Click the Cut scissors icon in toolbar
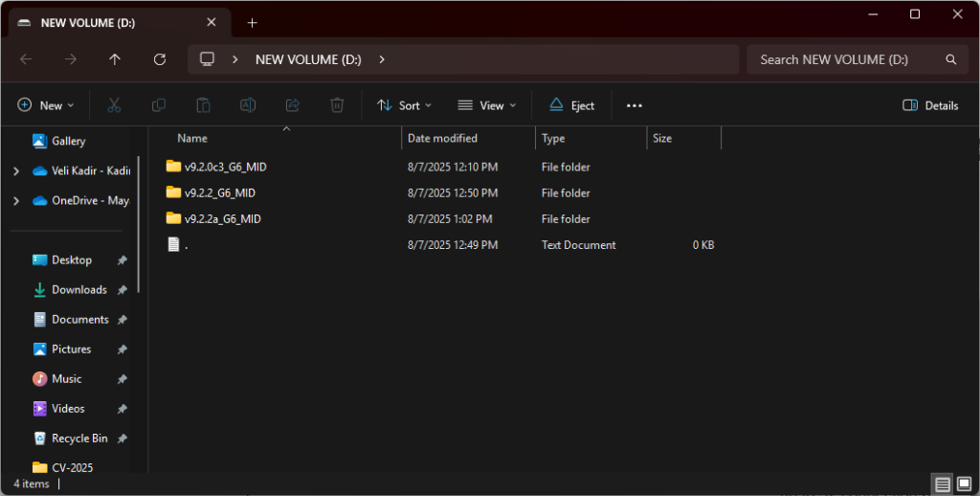The image size is (980, 496). coord(114,105)
